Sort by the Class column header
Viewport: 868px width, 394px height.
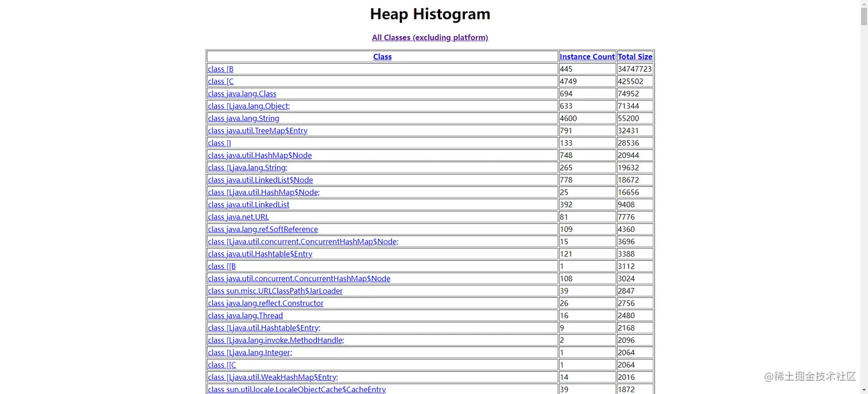pos(382,56)
